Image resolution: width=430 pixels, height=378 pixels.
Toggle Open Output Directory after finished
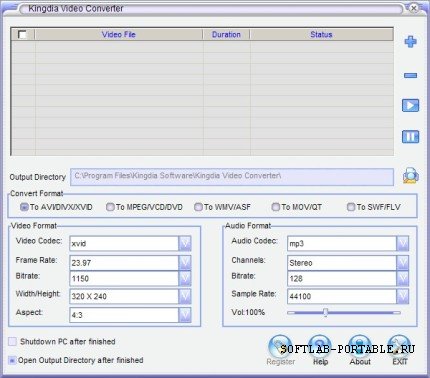pyautogui.click(x=12, y=360)
